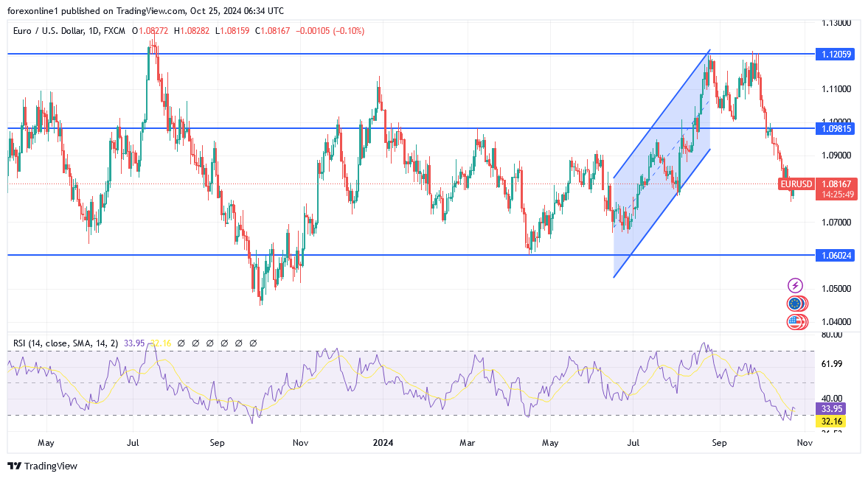The height and width of the screenshot is (479, 868).
Task: Open the US flag economic events icon
Action: [796, 321]
